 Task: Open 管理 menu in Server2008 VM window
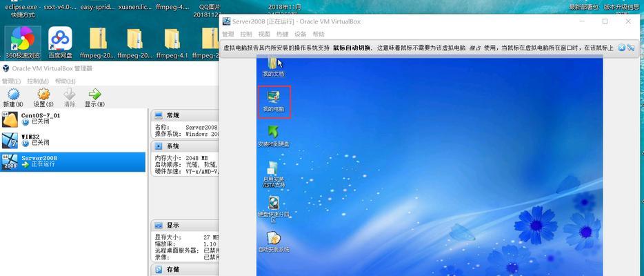tap(228, 34)
